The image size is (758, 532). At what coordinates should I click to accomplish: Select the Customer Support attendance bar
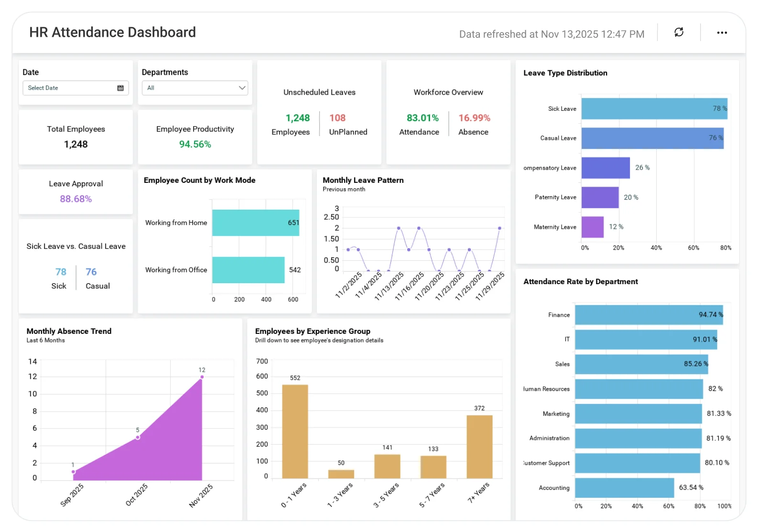(x=638, y=463)
